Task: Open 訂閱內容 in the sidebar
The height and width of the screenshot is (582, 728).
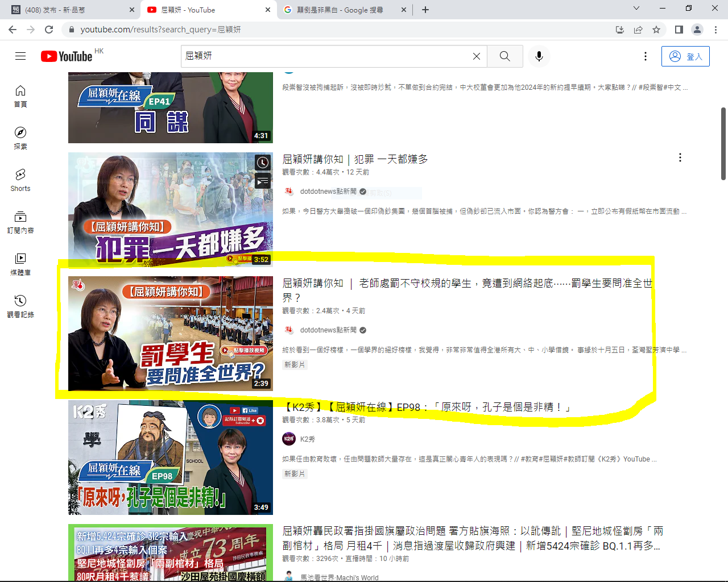Action: click(x=20, y=222)
